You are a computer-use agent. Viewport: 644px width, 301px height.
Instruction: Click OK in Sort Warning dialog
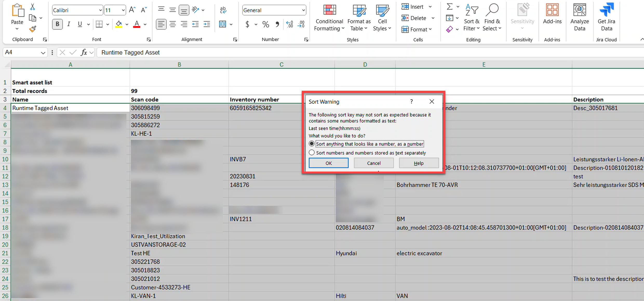click(328, 163)
